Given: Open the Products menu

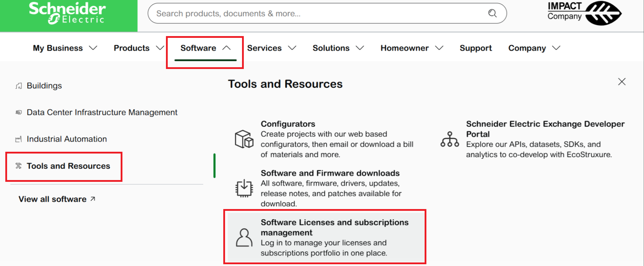Looking at the screenshot, I should (132, 48).
